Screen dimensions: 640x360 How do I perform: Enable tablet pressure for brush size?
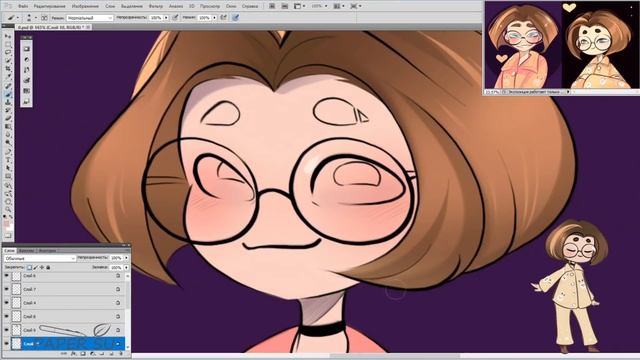[236, 18]
